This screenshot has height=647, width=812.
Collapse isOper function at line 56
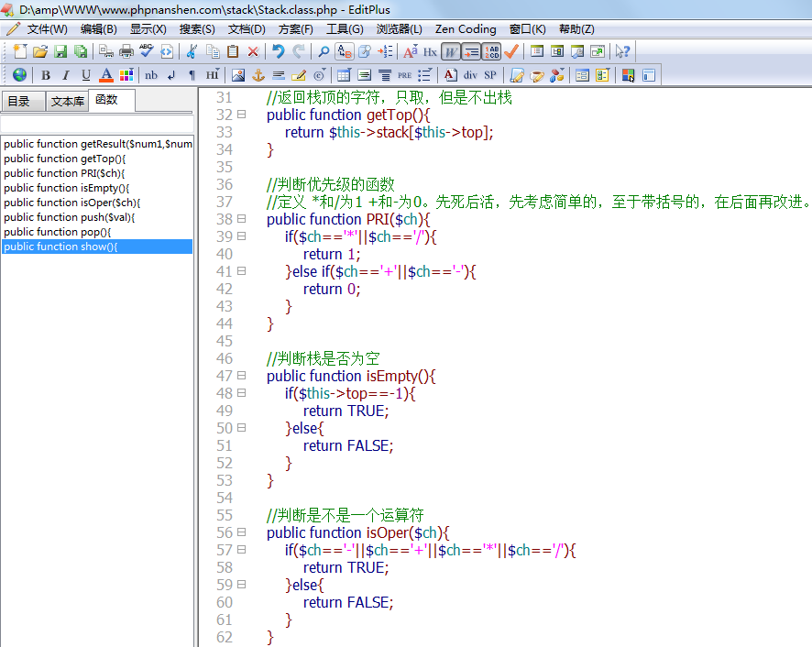(x=241, y=532)
